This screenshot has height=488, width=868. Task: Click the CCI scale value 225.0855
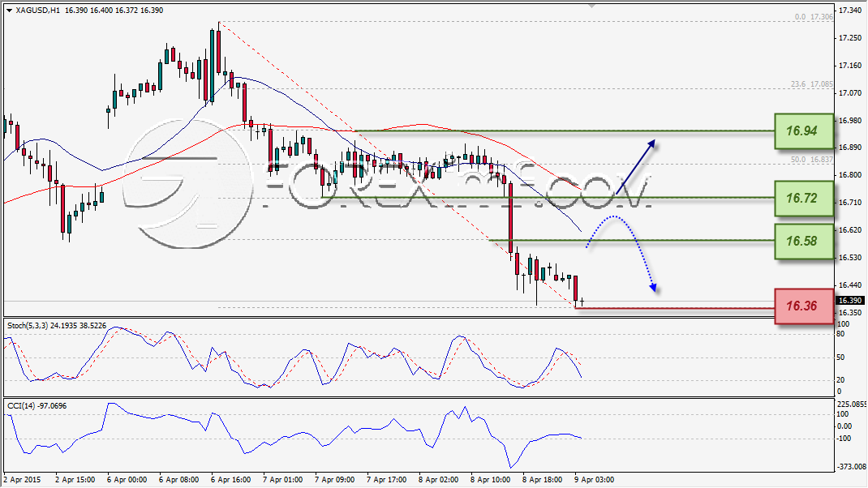[x=852, y=405]
